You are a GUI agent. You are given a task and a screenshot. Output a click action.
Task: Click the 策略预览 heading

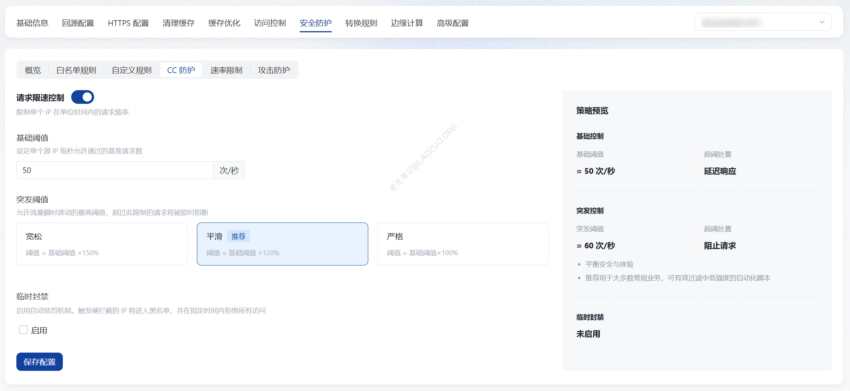[x=592, y=111]
